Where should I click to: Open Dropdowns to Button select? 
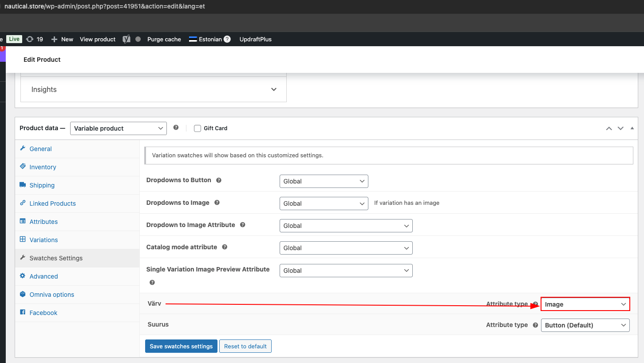pos(324,181)
